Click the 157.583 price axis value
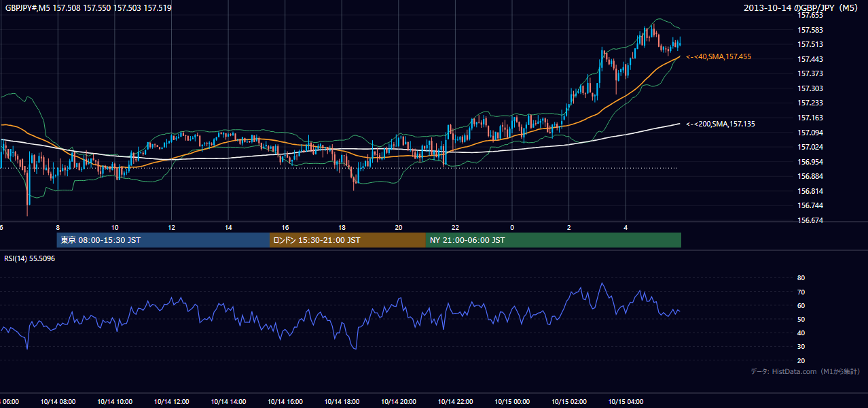868x408 pixels. 810,30
